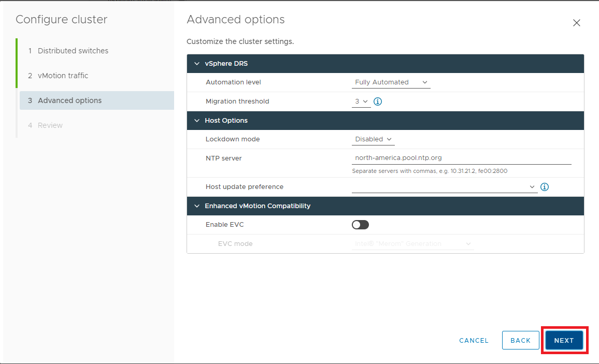Collapse the Enhanced vMotion Compatibility section
This screenshot has height=364, width=599.
pyautogui.click(x=196, y=206)
